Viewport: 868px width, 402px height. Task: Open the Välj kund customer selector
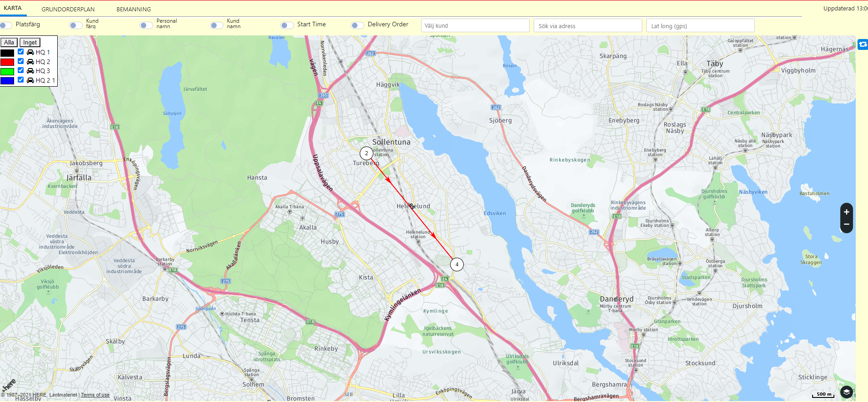(x=475, y=25)
